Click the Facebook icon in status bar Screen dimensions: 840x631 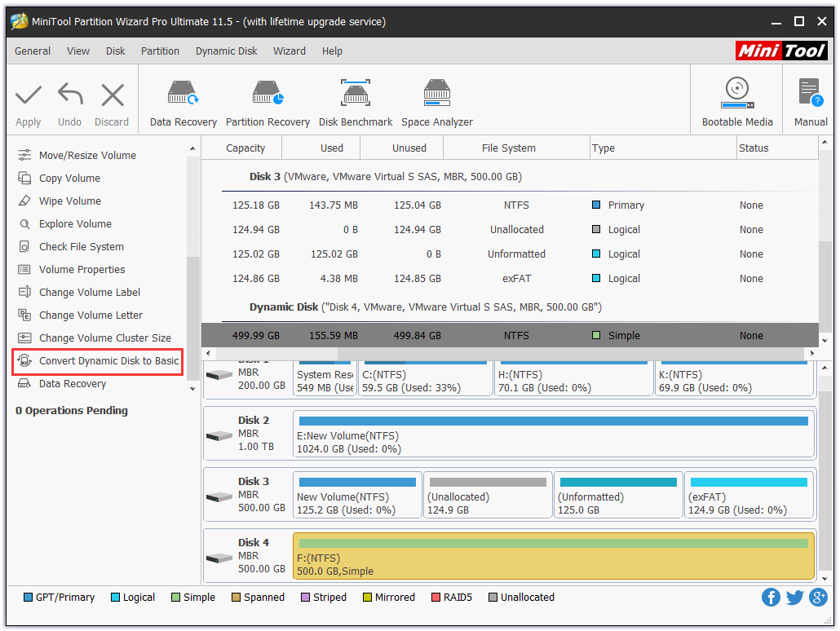tap(771, 598)
